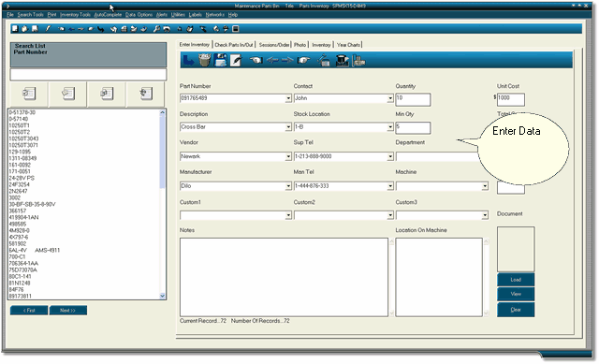This screenshot has width=599, height=364.
Task: Click the View document button
Action: point(516,294)
